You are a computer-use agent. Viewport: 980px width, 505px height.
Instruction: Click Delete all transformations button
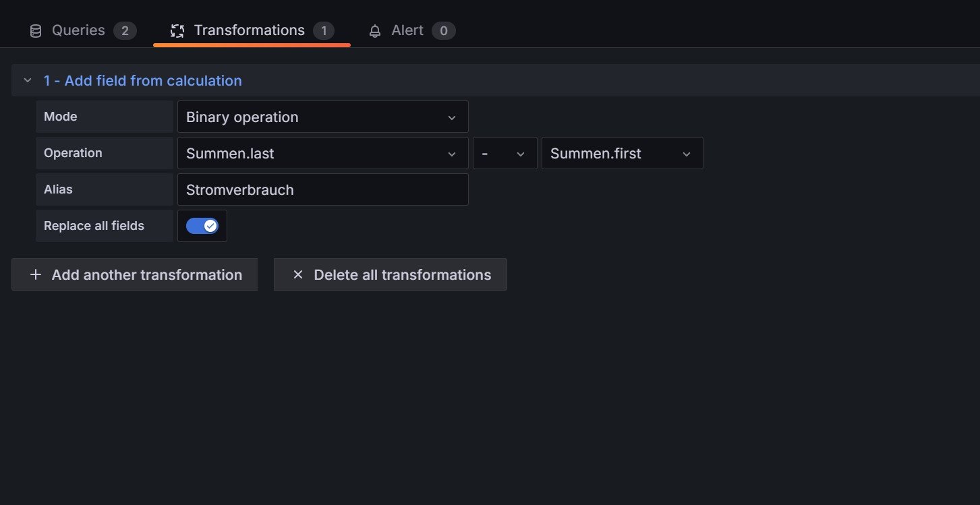pyautogui.click(x=391, y=275)
